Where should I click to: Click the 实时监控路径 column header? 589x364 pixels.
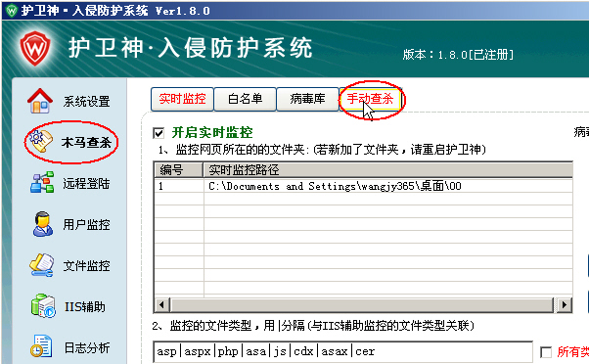(x=387, y=170)
